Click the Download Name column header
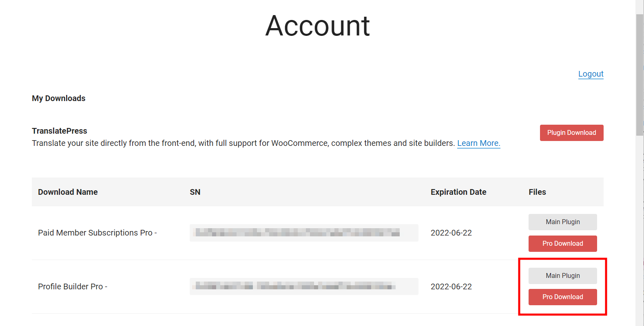Image resolution: width=644 pixels, height=326 pixels. [x=68, y=192]
